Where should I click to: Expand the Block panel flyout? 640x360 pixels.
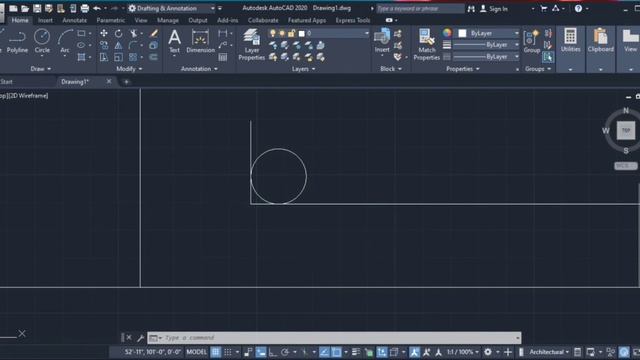coord(391,69)
